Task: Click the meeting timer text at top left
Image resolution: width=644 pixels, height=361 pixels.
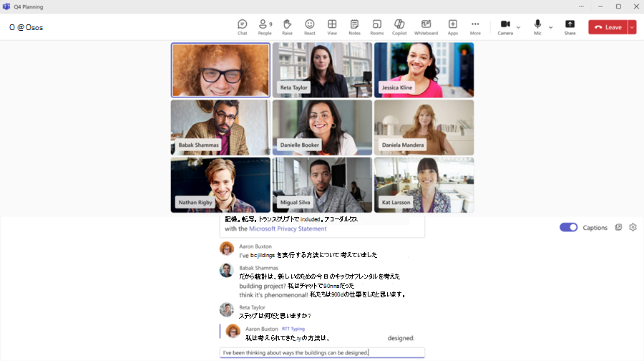Action: coord(26,27)
